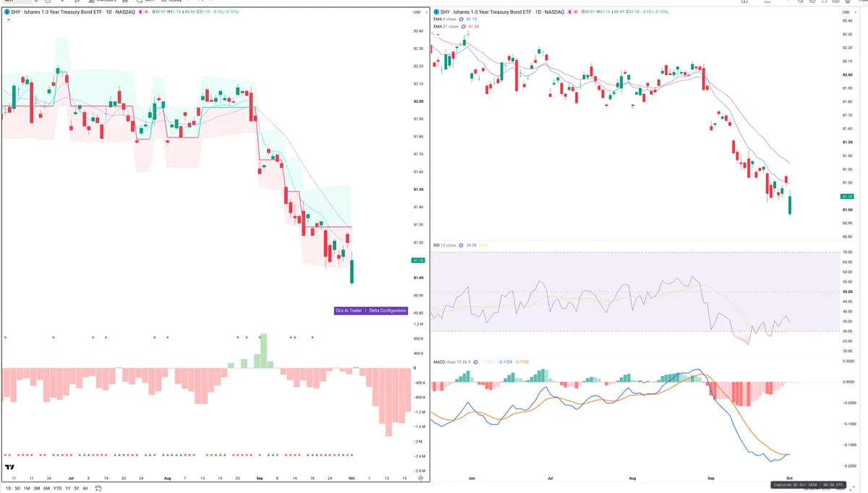Click the 81.10 price tag on left chart

point(417,260)
